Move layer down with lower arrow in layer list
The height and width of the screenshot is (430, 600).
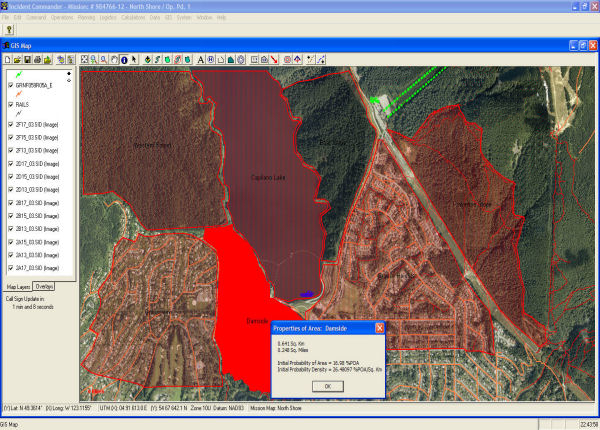point(69,80)
